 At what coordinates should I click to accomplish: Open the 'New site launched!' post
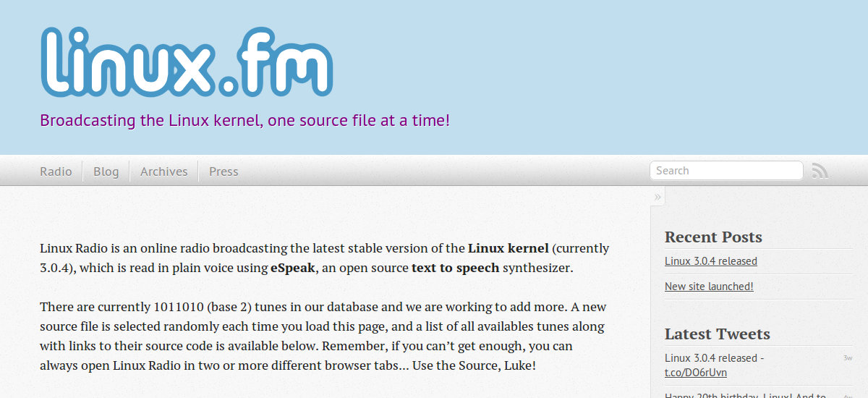pos(709,287)
